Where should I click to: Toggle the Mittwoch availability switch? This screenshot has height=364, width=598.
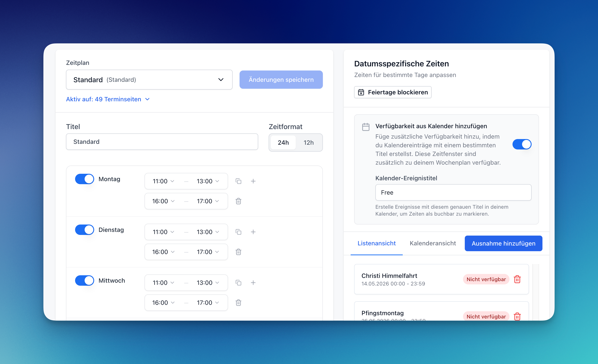(x=84, y=280)
